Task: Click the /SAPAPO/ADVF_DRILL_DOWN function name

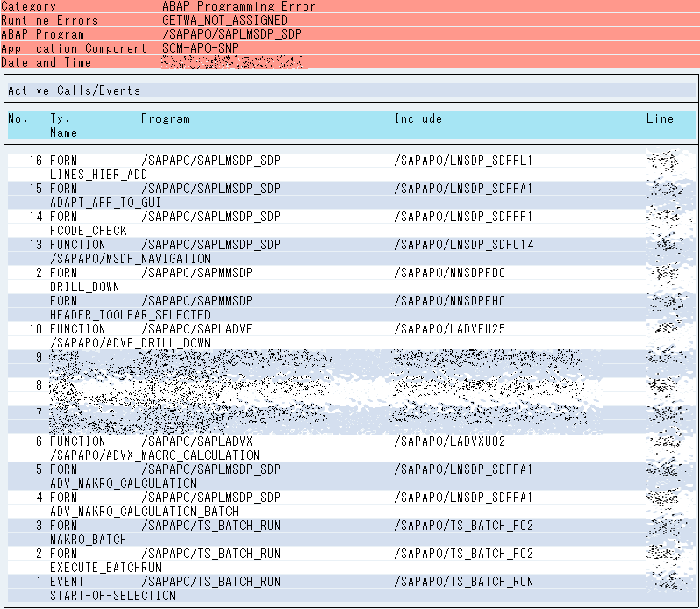Action: 130,343
